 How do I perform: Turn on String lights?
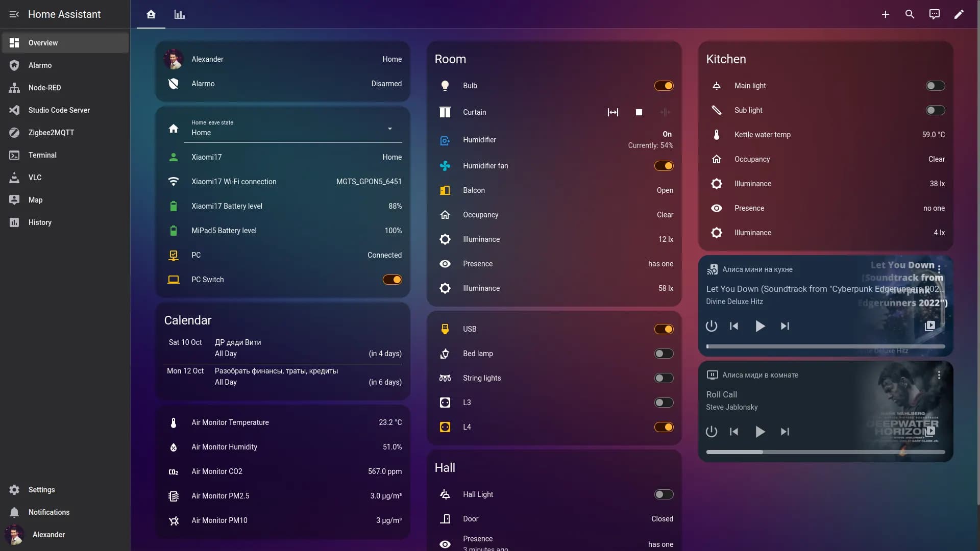[x=664, y=378]
